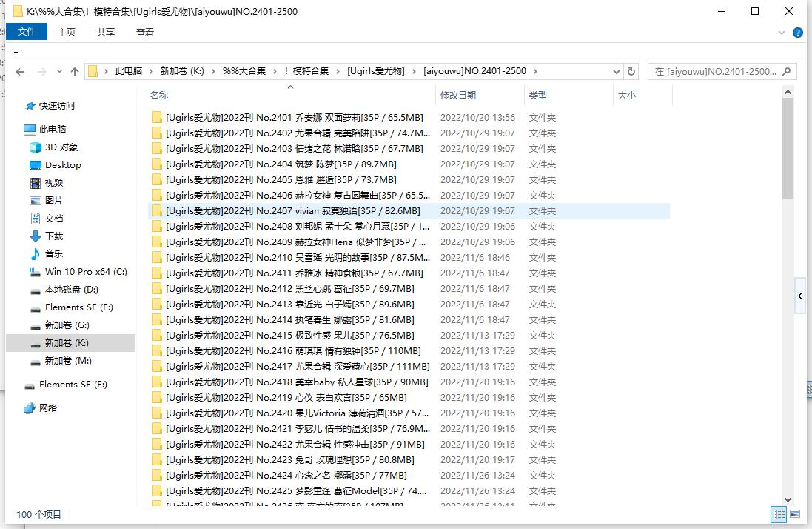Click folder icon of No.2405 恩雅 邂逅
The width and height of the screenshot is (812, 529).
pyautogui.click(x=157, y=180)
